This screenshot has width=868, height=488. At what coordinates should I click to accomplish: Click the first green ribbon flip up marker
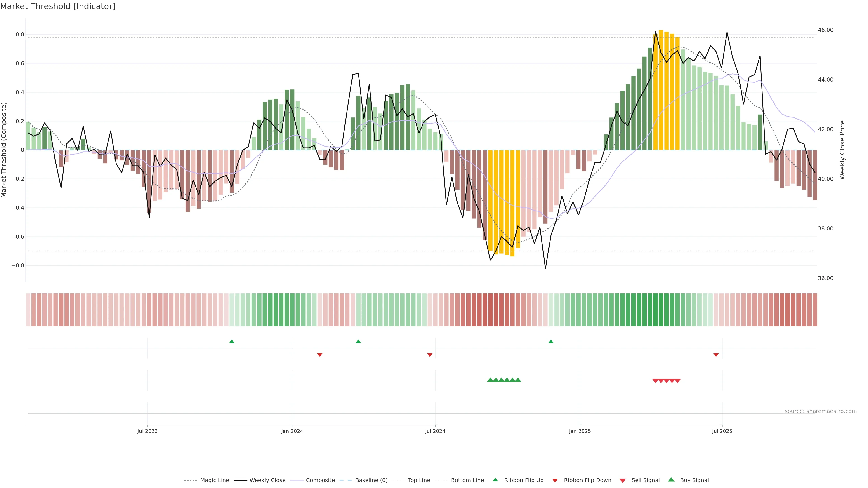coord(231,342)
